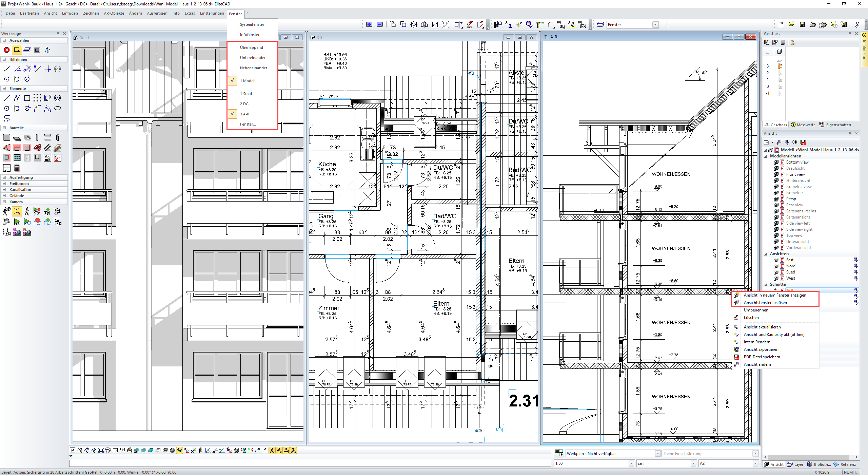868x475 pixels.
Task: Choose Umbenennen in the context menu
Action: point(756,310)
